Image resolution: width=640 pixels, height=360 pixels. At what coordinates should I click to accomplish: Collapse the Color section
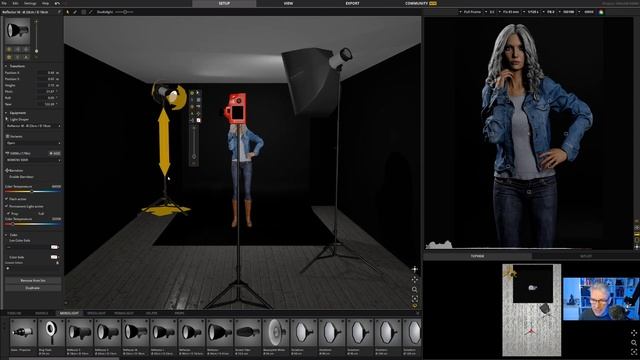pyautogui.click(x=6, y=235)
